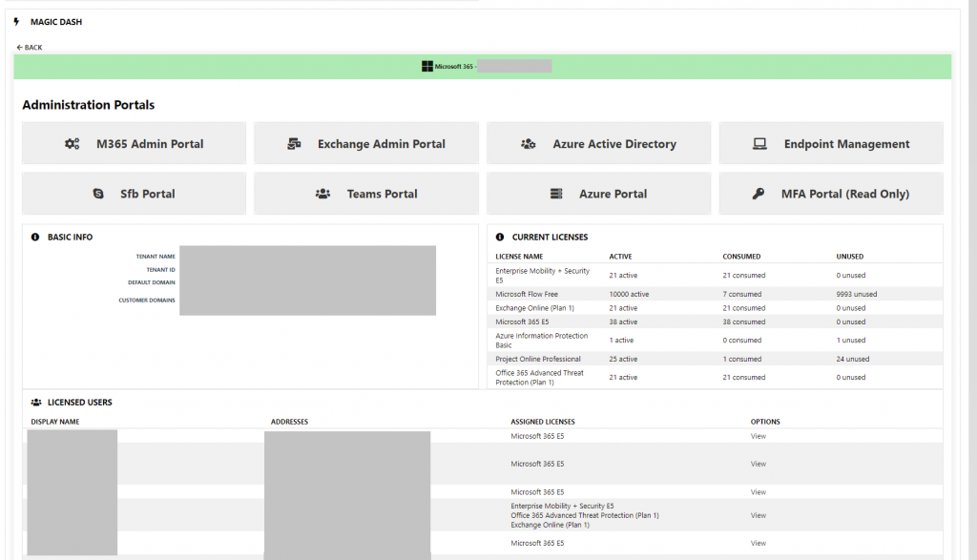Viewport: 977px width, 560px height.
Task: Click the Magic Dash lightning bolt icon
Action: tap(16, 22)
